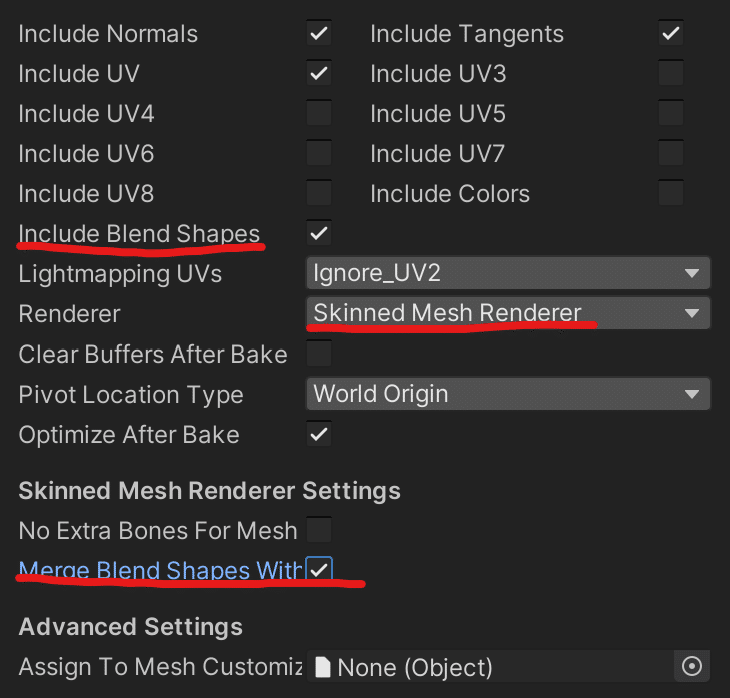Enable Include UV7 checkbox
This screenshot has height=698, width=730.
(670, 154)
